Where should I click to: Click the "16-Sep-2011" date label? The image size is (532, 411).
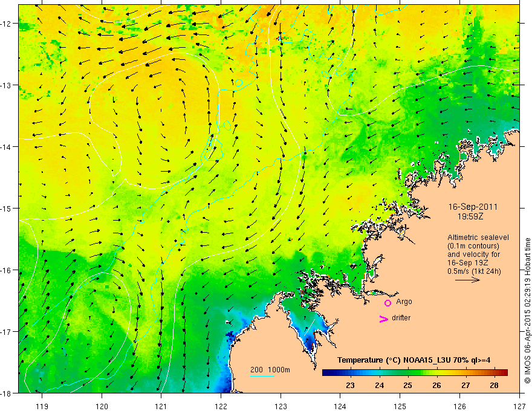[x=473, y=207]
